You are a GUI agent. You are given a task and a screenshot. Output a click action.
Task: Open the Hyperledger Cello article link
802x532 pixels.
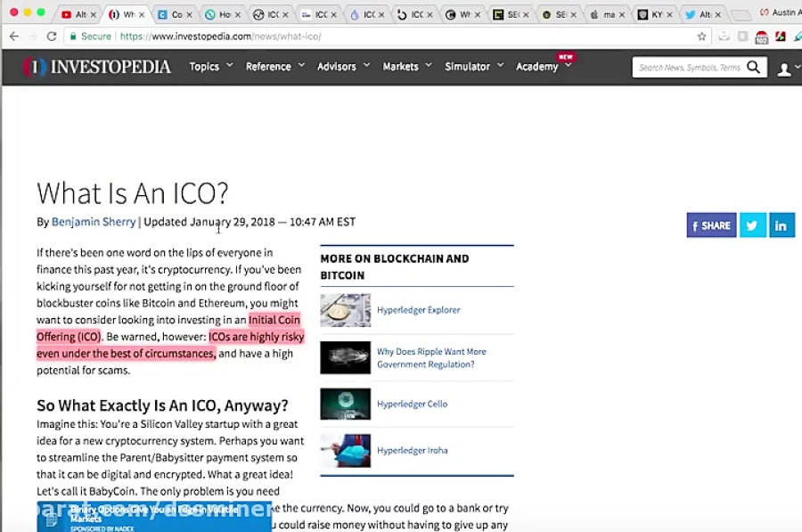point(413,404)
